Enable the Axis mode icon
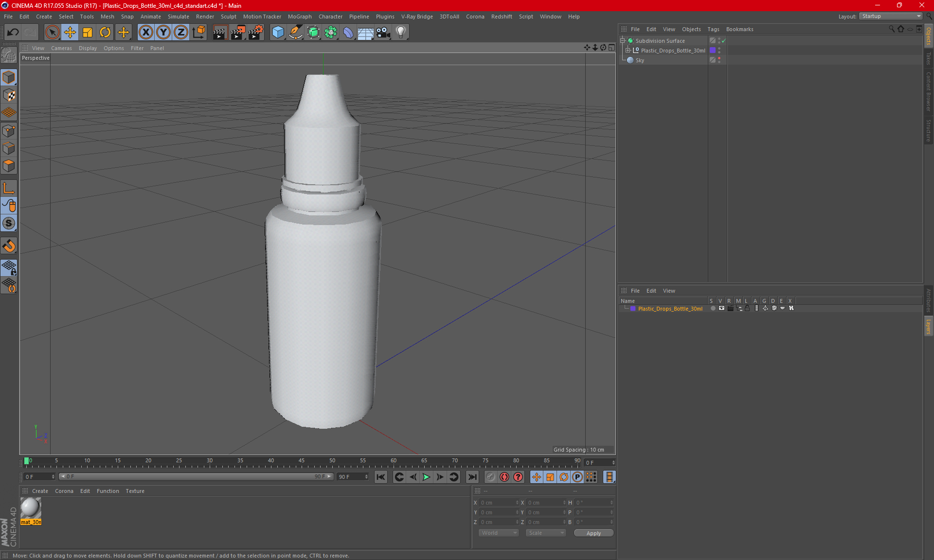This screenshot has width=934, height=560. pos(9,188)
